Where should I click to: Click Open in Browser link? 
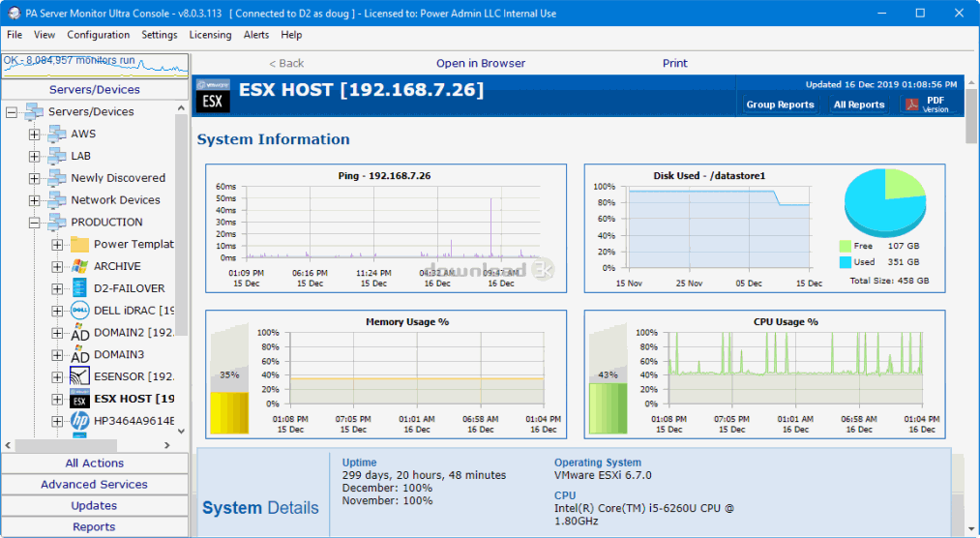pos(481,63)
